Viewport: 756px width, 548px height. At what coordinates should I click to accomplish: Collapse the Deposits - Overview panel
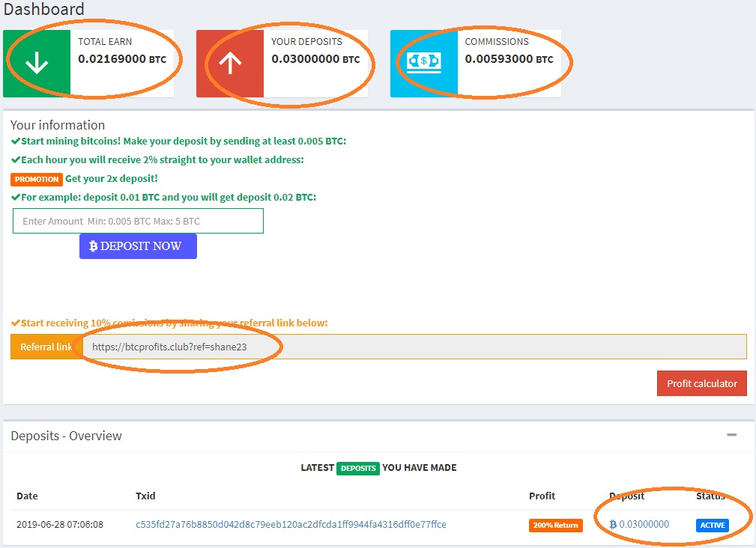click(731, 435)
